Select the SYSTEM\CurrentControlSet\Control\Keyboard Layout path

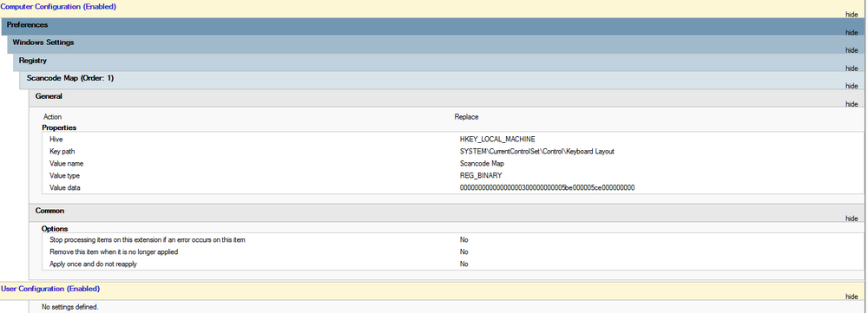click(x=537, y=152)
